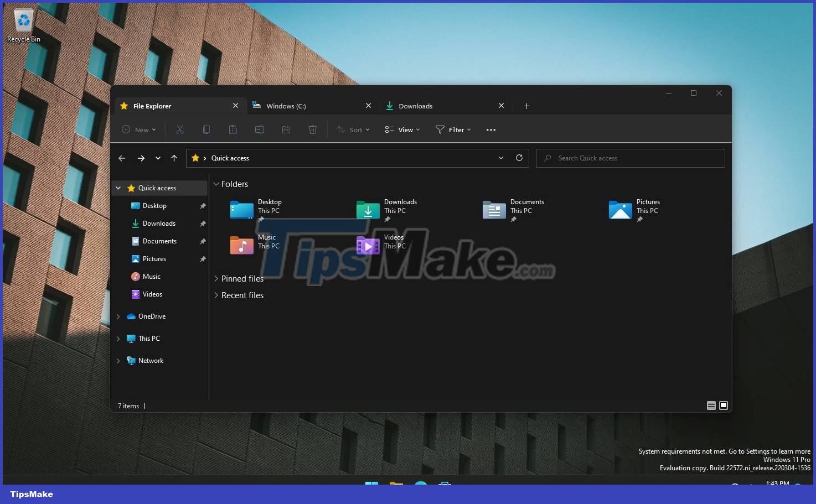Viewport: 816px width, 504px height.
Task: Select Documents in the sidebar
Action: 160,241
